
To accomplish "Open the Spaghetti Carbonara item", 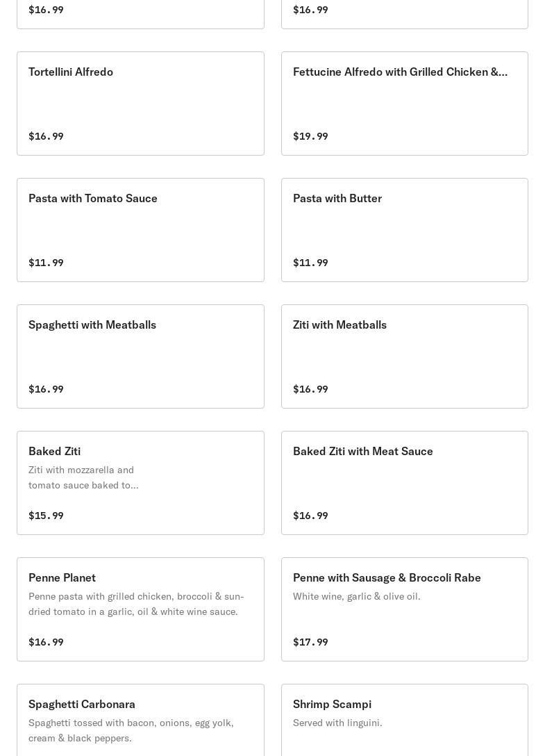I will tap(82, 705).
